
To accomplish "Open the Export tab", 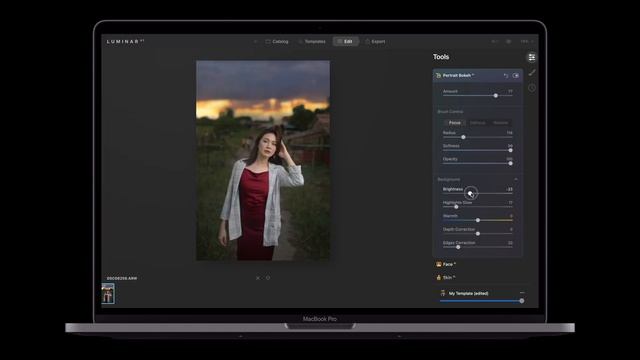I will [x=375, y=42].
